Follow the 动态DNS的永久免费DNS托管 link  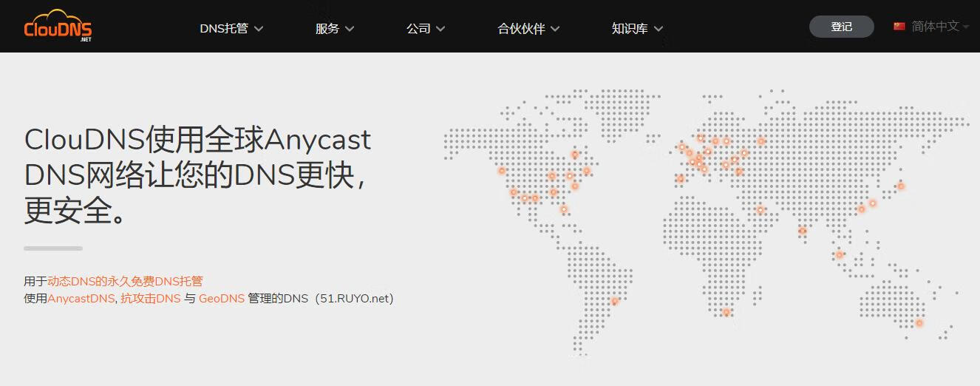pos(125,281)
